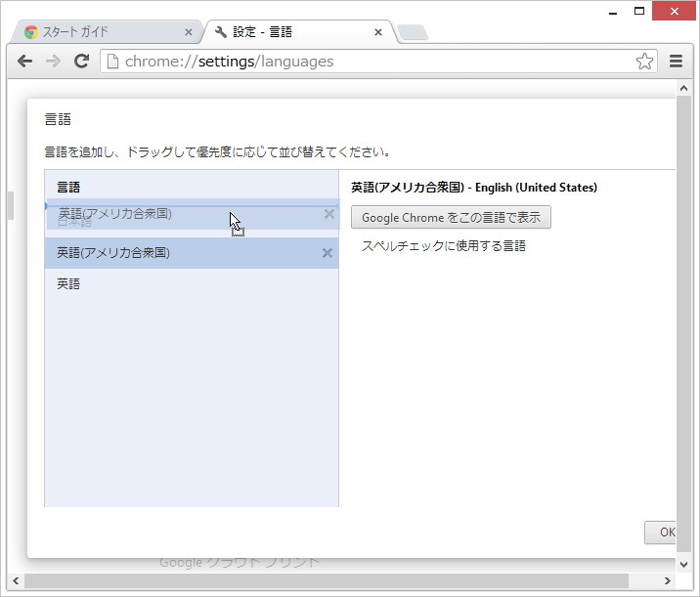Select the 英語 entry in the language list

tap(192, 283)
